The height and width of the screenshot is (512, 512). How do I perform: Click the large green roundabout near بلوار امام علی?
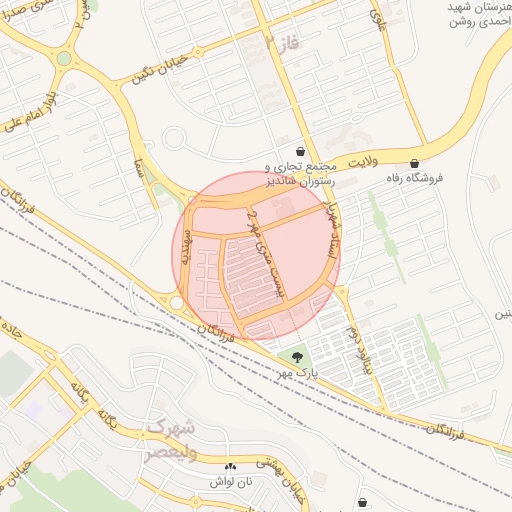tap(64, 58)
